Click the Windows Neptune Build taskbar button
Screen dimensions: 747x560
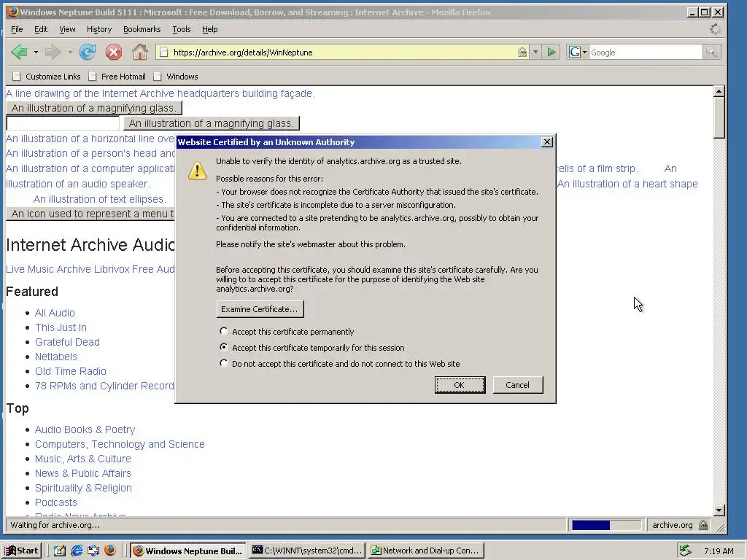click(x=187, y=551)
